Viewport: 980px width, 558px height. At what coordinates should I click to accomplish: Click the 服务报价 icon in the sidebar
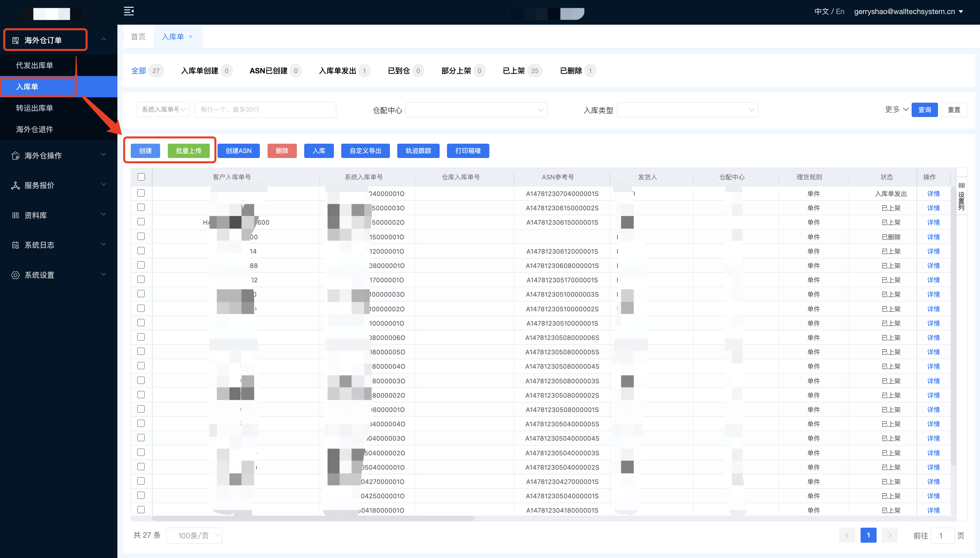[15, 185]
